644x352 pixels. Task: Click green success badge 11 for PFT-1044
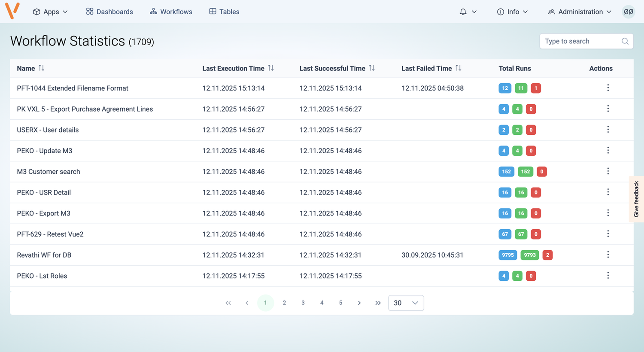(x=521, y=88)
